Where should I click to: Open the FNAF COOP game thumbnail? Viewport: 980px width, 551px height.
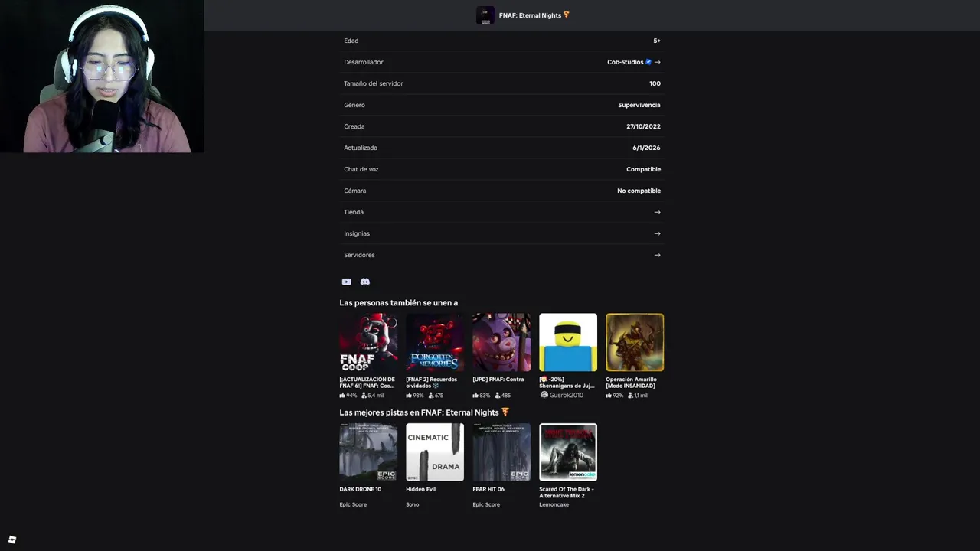368,342
